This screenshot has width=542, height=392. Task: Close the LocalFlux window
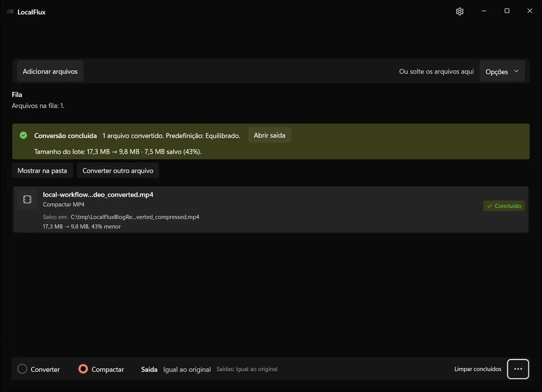pyautogui.click(x=530, y=11)
